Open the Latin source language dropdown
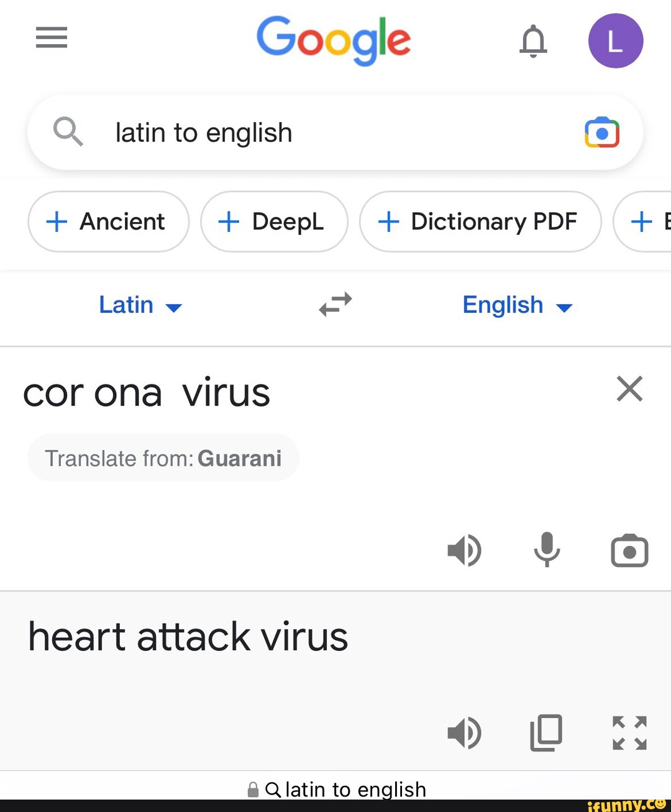The height and width of the screenshot is (812, 671). (x=140, y=305)
